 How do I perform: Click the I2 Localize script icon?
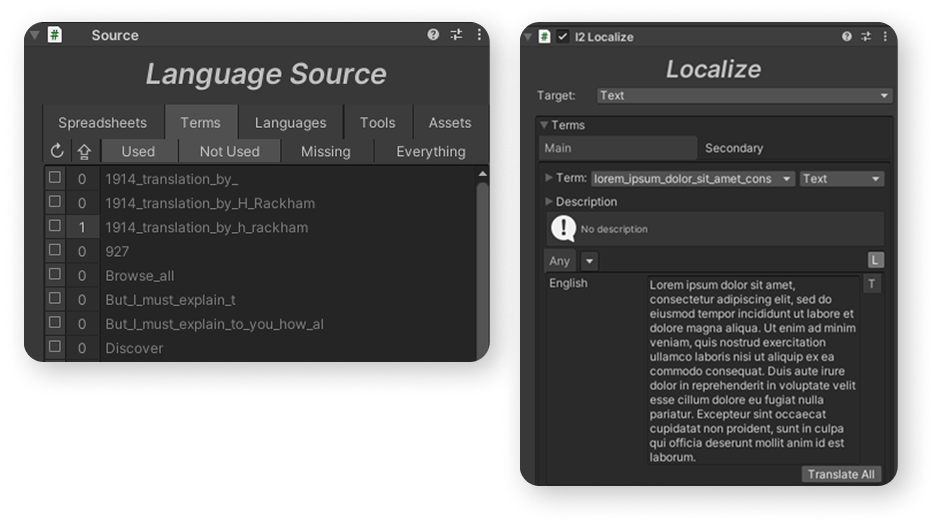[x=544, y=36]
